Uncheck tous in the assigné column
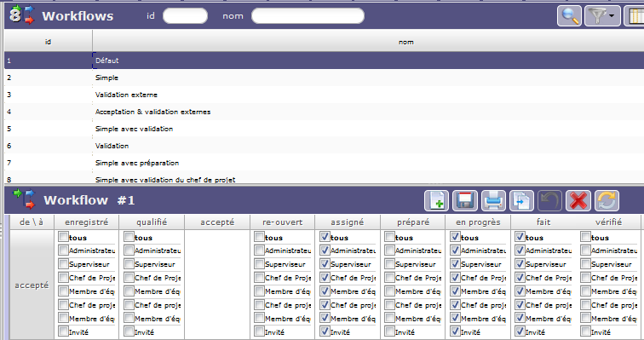Viewport: 644px width, 340px height. (325, 237)
